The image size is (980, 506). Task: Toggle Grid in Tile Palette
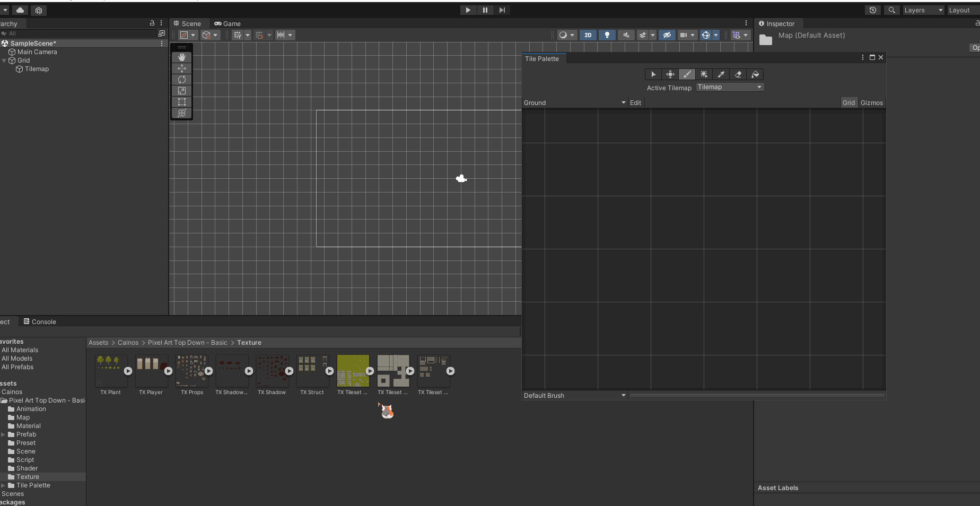pyautogui.click(x=848, y=103)
